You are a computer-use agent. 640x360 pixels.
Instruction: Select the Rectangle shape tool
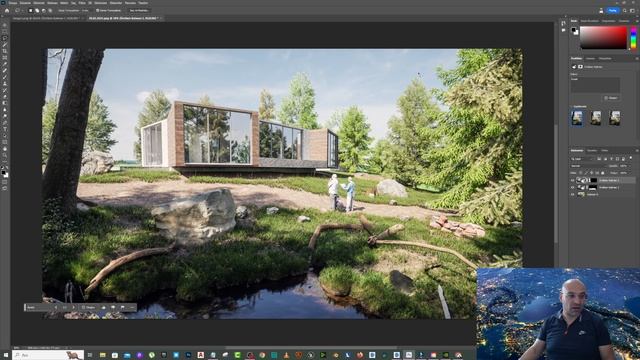click(5, 142)
